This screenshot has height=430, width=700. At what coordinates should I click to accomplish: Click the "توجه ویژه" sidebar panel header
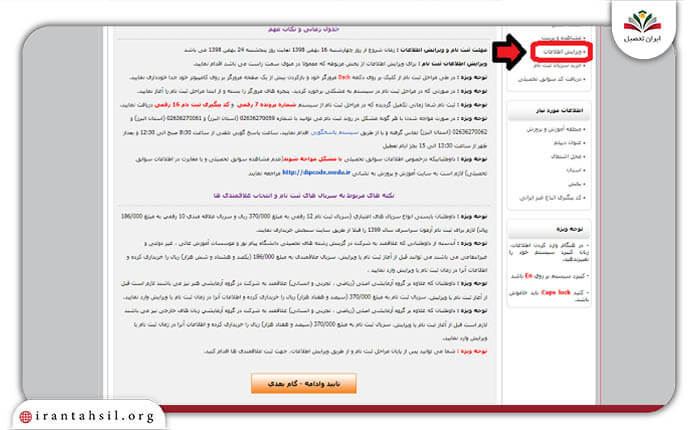(x=549, y=229)
